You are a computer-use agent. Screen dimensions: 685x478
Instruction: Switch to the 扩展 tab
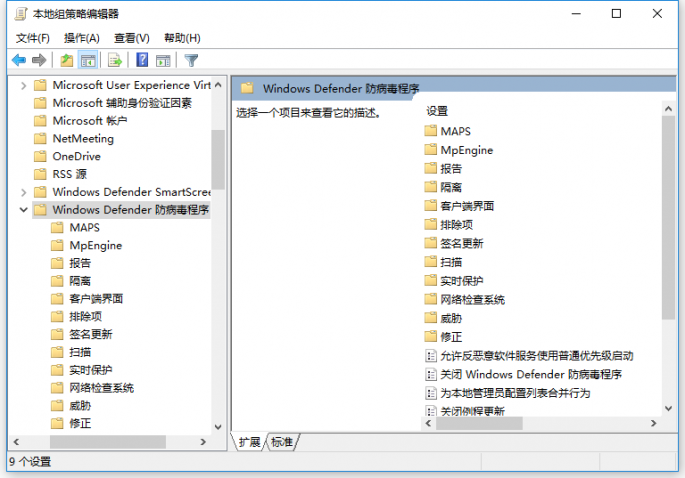click(x=249, y=442)
